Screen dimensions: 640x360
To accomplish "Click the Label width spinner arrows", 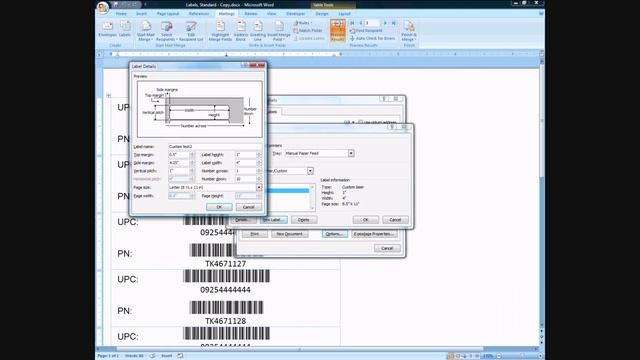I will [x=259, y=163].
